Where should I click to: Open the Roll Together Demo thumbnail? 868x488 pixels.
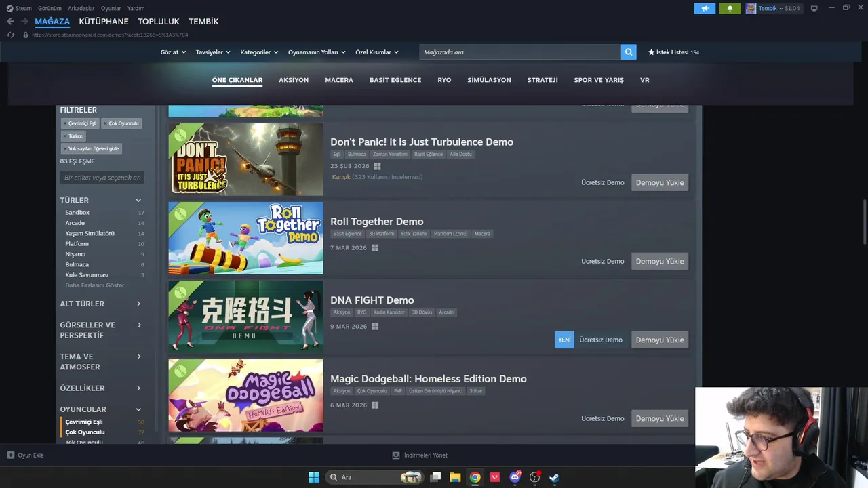245,238
